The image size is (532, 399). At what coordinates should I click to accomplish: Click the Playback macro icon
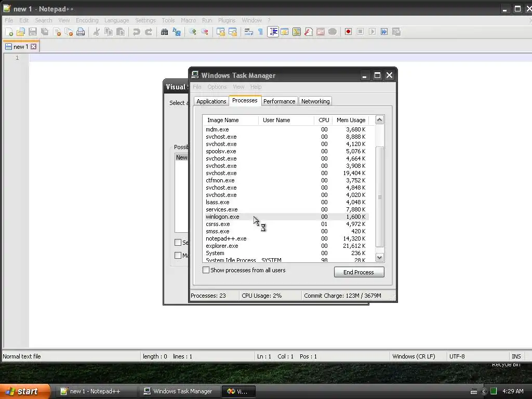(x=372, y=32)
